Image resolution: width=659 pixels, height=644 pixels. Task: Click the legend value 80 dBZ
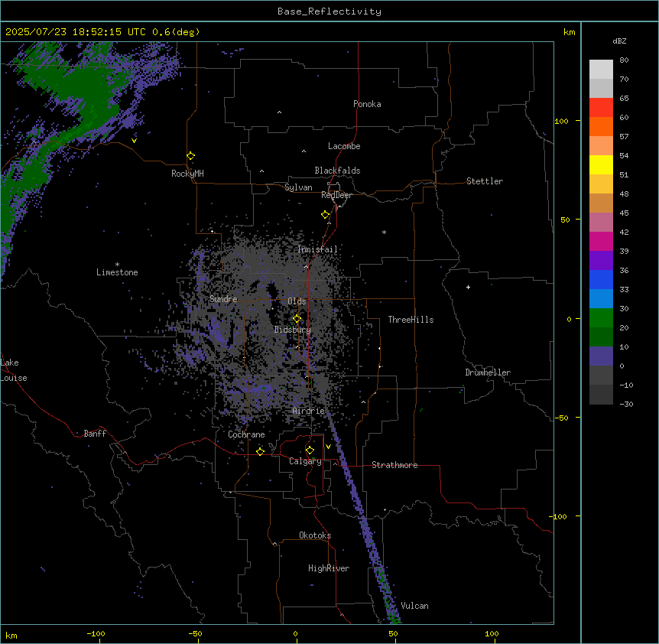624,60
